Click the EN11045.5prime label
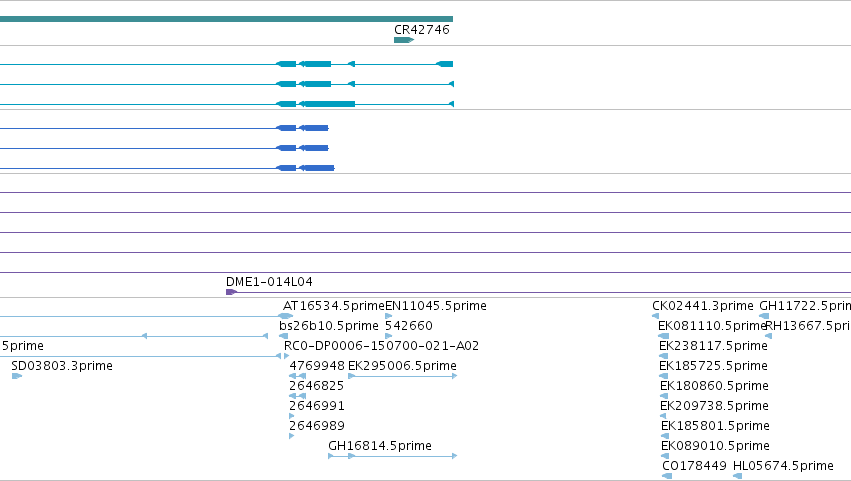This screenshot has height=481, width=851. point(436,306)
